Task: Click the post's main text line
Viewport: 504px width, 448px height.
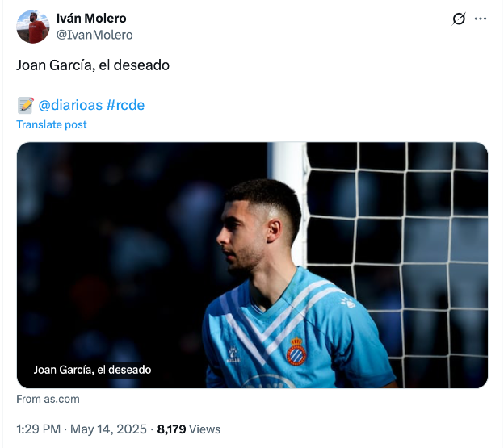Action: (93, 65)
